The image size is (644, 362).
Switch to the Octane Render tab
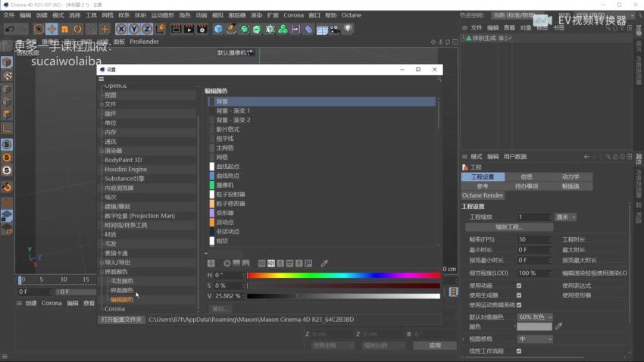pos(483,195)
